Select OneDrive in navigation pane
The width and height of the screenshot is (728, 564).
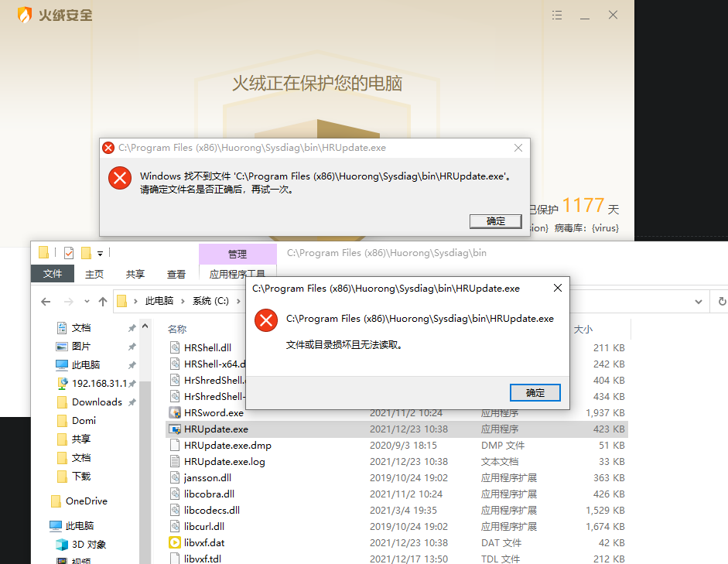(x=87, y=501)
